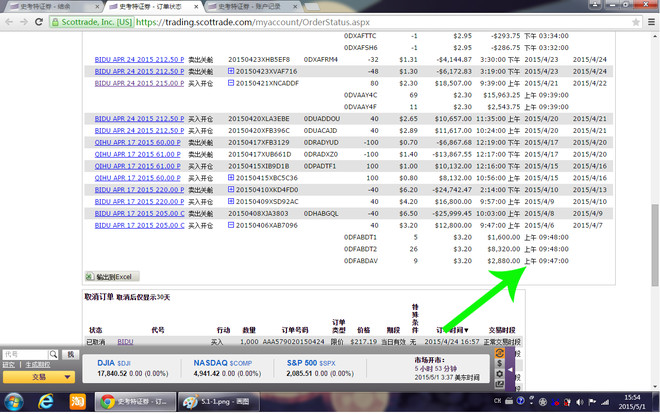Viewport: 660px width, 414px height.
Task: Click the browser page vertical scrollbar thumb
Action: coord(655,245)
